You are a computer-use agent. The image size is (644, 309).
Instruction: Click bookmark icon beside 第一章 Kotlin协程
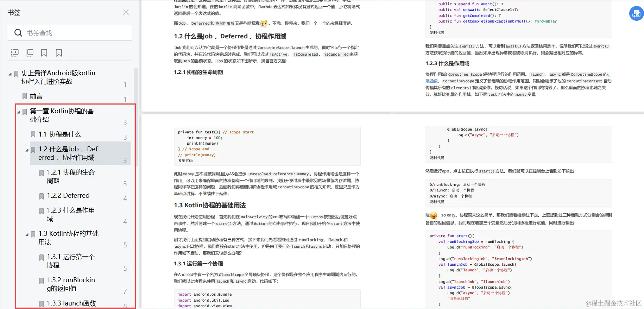(25, 112)
